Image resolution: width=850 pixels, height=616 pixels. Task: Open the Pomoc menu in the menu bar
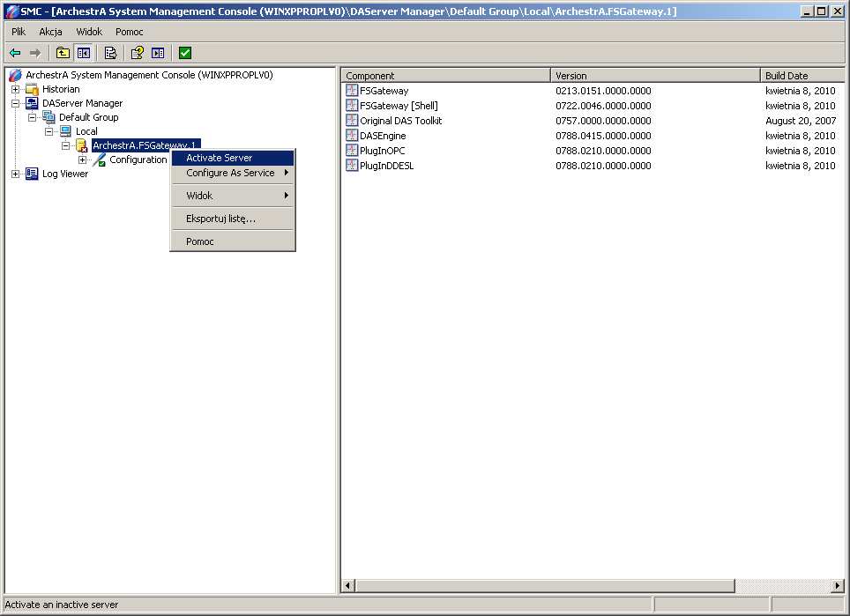point(129,32)
